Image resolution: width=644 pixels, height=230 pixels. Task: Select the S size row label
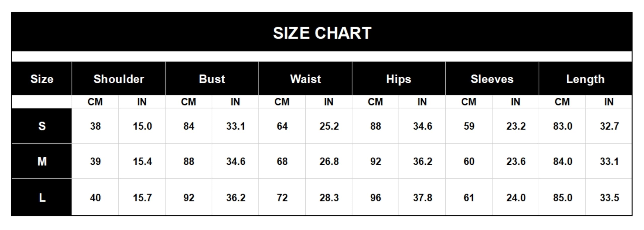(x=42, y=126)
